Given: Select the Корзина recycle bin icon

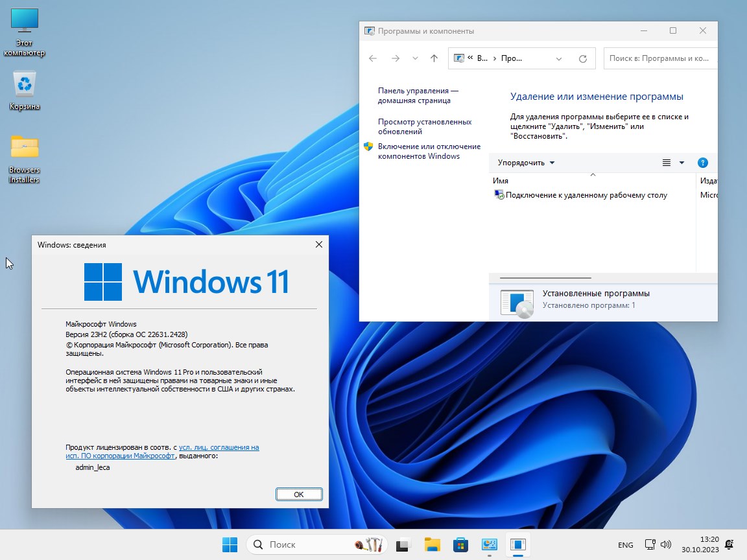Looking at the screenshot, I should click(x=24, y=91).
